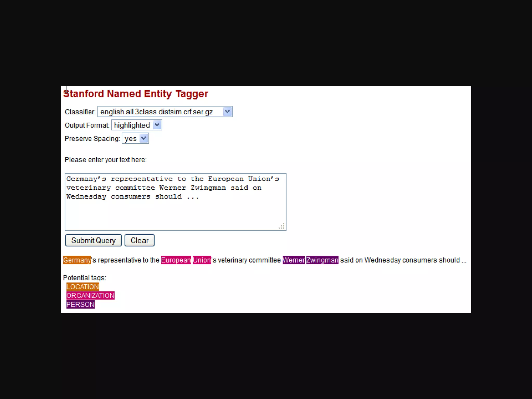Screen dimensions: 532x399
Task: Click inside the text entry area
Action: click(175, 208)
